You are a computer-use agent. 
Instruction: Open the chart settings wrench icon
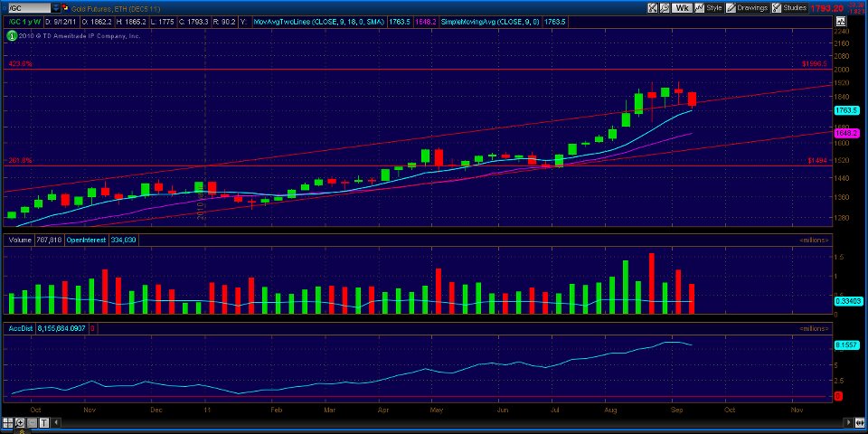pyautogui.click(x=654, y=6)
